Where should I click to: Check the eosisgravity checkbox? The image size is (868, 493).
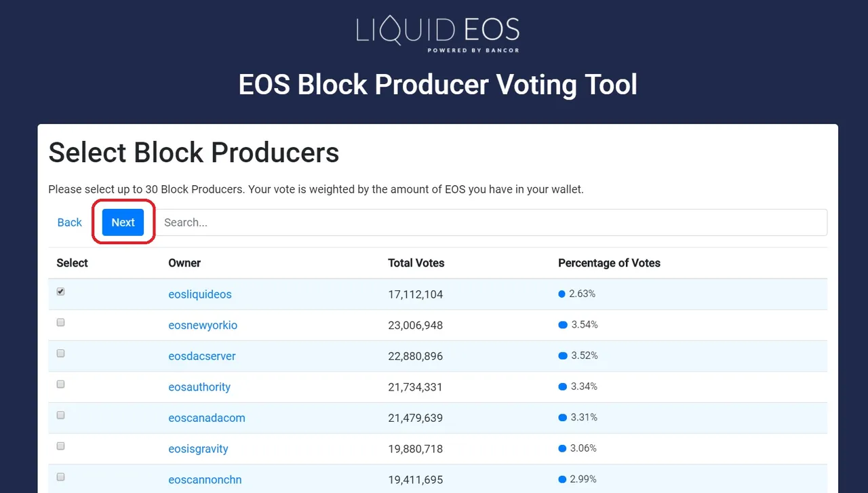pos(60,446)
